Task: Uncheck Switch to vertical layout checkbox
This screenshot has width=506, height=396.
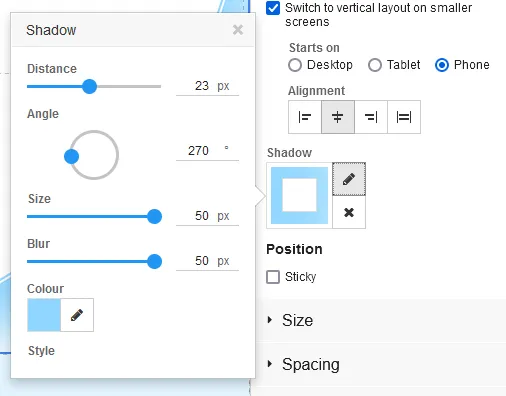Action: tap(273, 8)
